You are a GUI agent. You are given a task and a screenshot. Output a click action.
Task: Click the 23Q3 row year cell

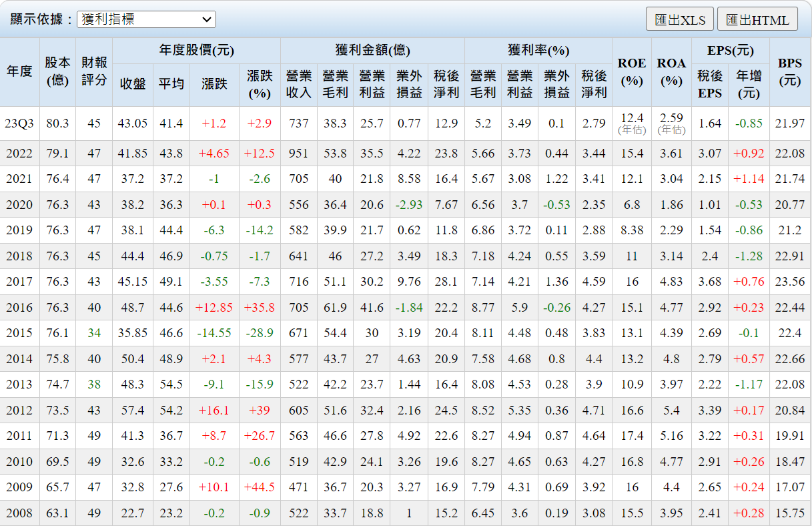pyautogui.click(x=19, y=123)
